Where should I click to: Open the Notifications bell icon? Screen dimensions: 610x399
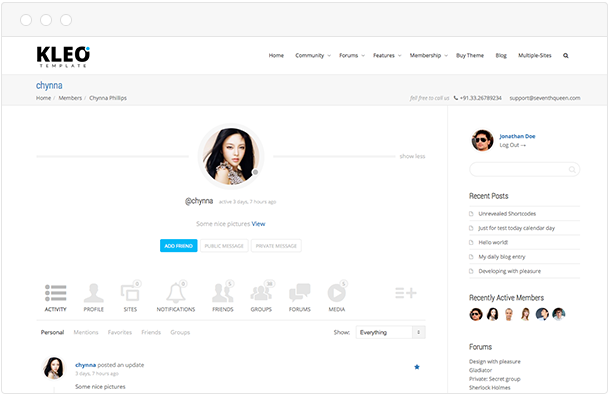coord(176,292)
